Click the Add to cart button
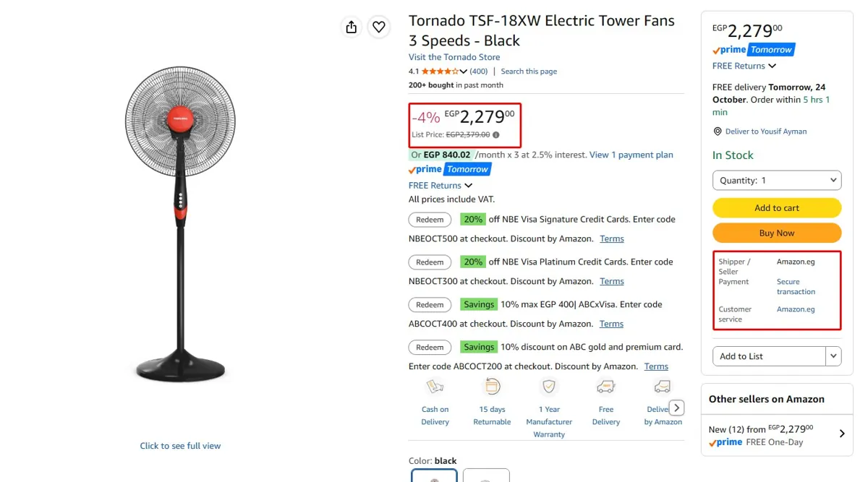The width and height of the screenshot is (868, 482). pos(777,208)
